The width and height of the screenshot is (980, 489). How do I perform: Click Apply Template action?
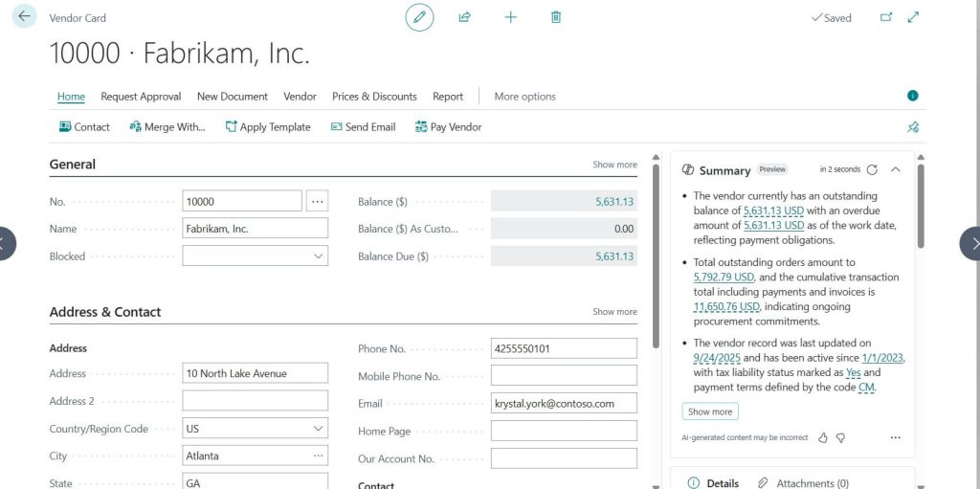[x=268, y=127]
